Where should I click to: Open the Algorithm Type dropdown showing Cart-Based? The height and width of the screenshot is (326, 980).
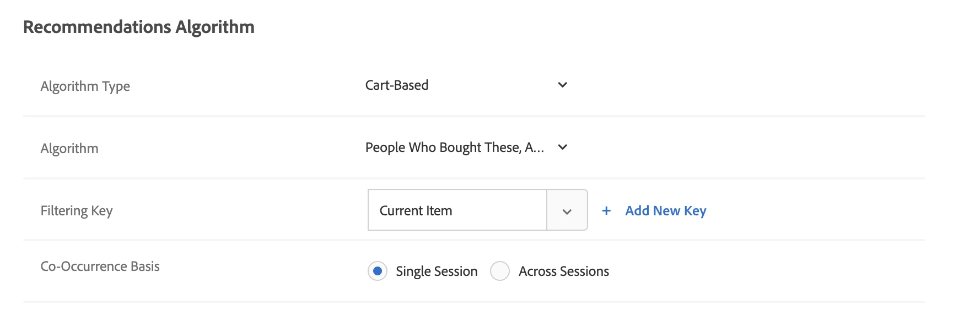[466, 85]
